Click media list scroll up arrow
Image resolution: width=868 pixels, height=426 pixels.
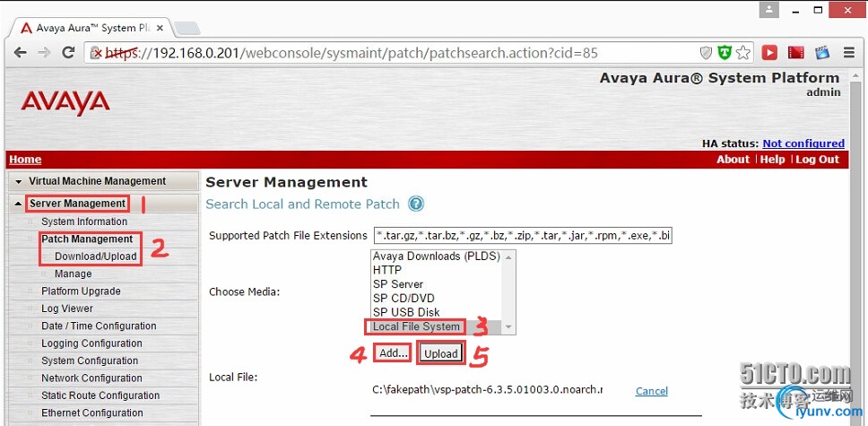[x=508, y=256]
